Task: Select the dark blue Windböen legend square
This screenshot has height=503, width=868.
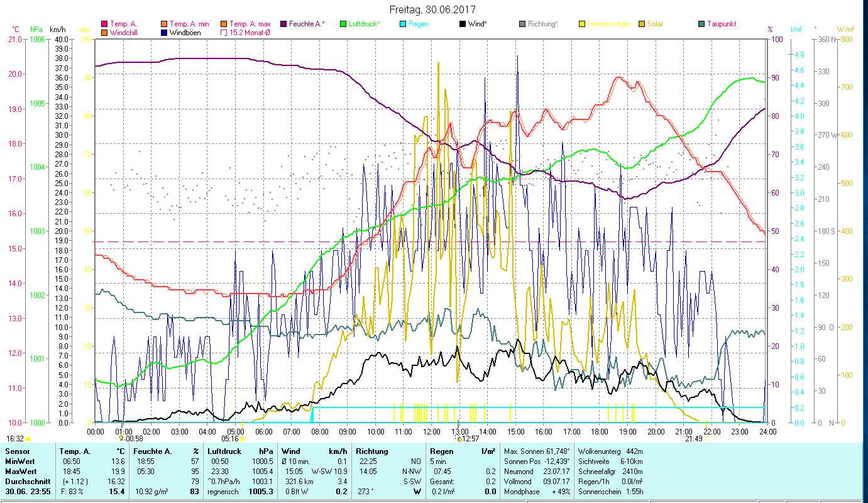Action: [x=164, y=33]
